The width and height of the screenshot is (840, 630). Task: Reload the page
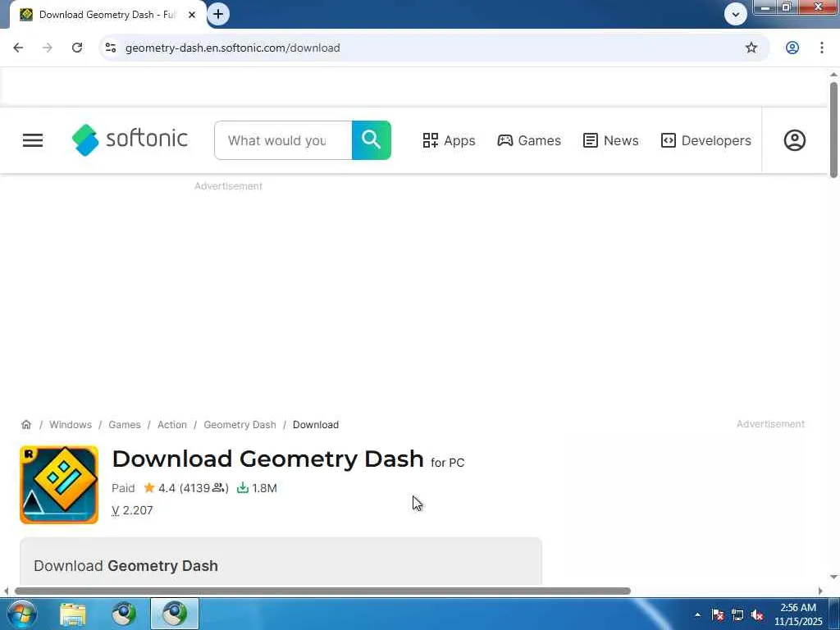(x=77, y=48)
